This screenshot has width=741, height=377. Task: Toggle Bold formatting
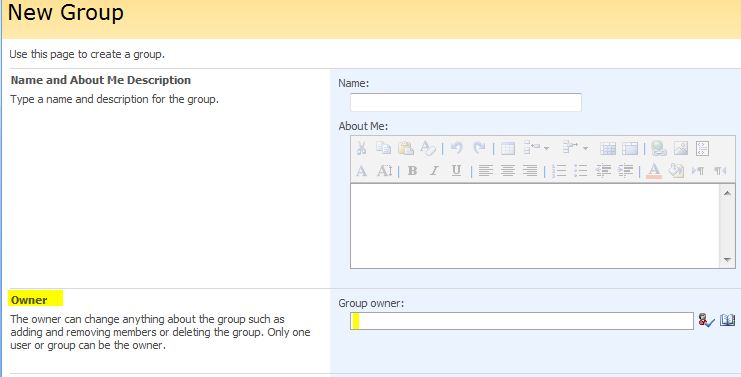(412, 171)
